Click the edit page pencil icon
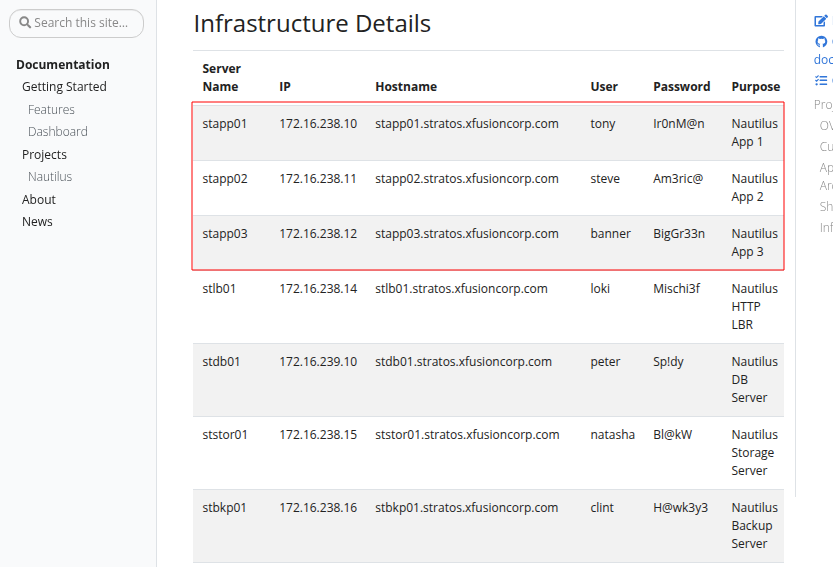 tap(821, 20)
